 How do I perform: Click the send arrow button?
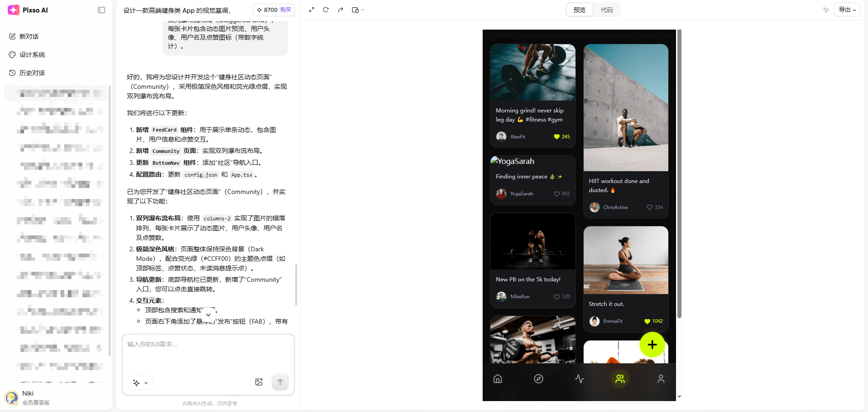[x=280, y=382]
